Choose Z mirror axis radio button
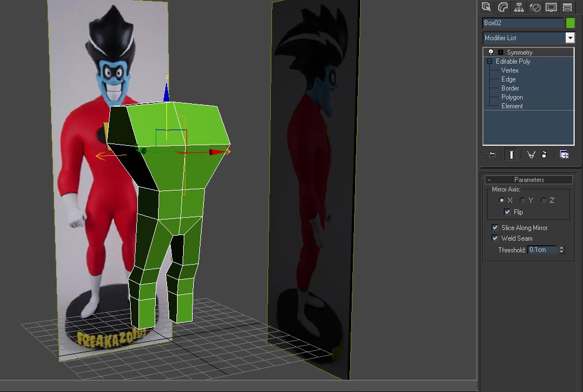The width and height of the screenshot is (583, 392). [543, 200]
